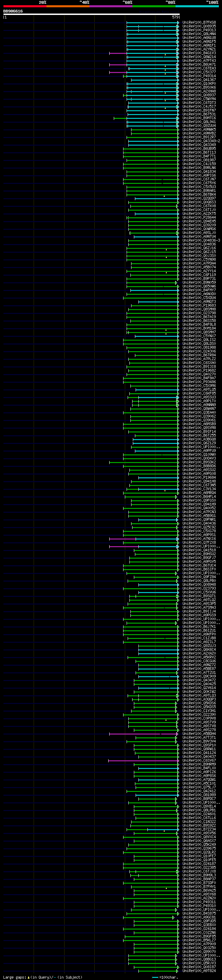The image size is (222, 980).
Task: Select the UniRef100_A9NWK5 label
Action: (x=199, y=129)
